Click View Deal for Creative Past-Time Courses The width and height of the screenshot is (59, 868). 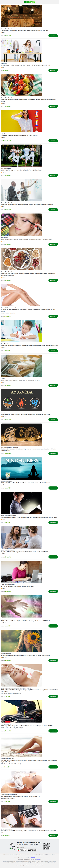click(x=53, y=70)
